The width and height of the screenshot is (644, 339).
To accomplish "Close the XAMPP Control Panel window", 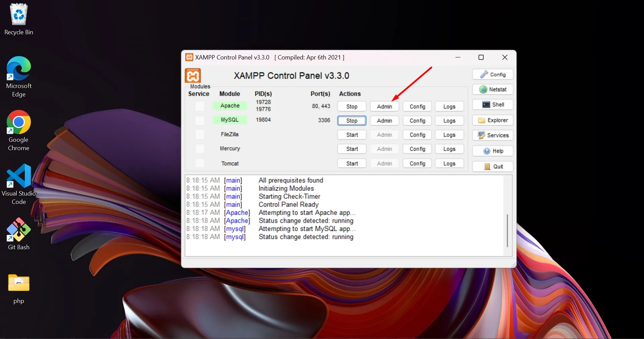I will point(505,57).
